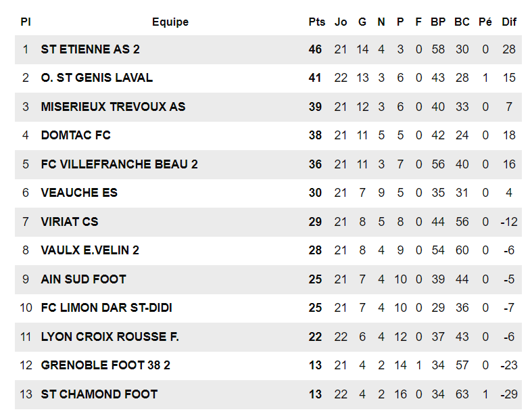Open the O. ST GENIS LAVAL team link
The height and width of the screenshot is (416, 532).
[97, 78]
